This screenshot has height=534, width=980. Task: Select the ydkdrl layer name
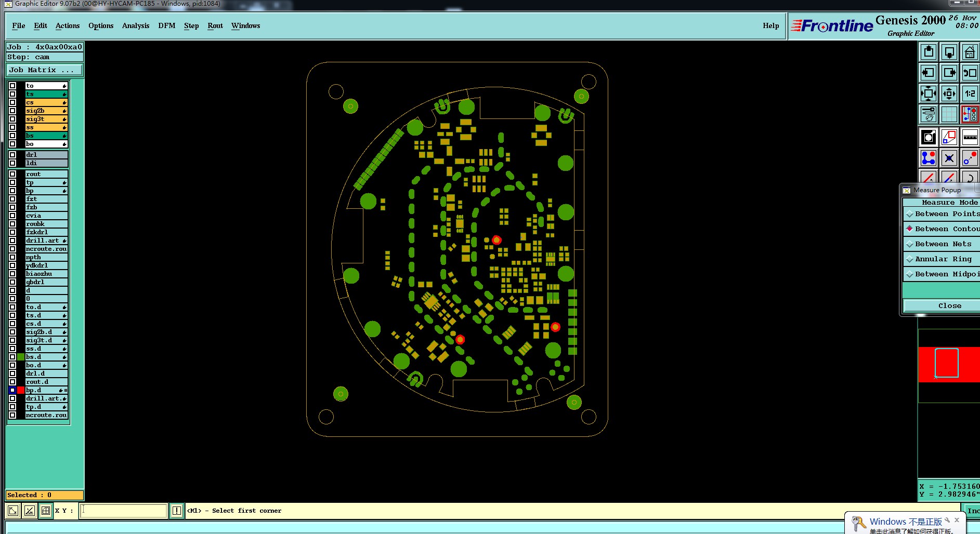click(46, 265)
